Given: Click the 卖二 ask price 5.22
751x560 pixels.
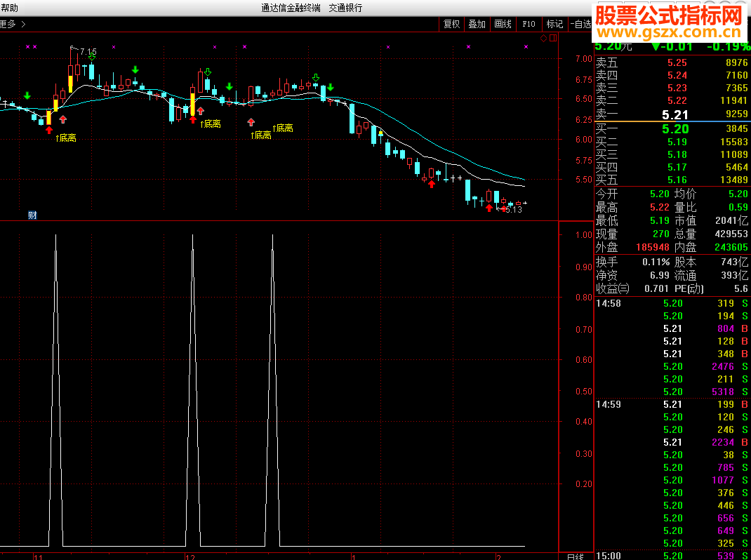Looking at the screenshot, I should [677, 100].
